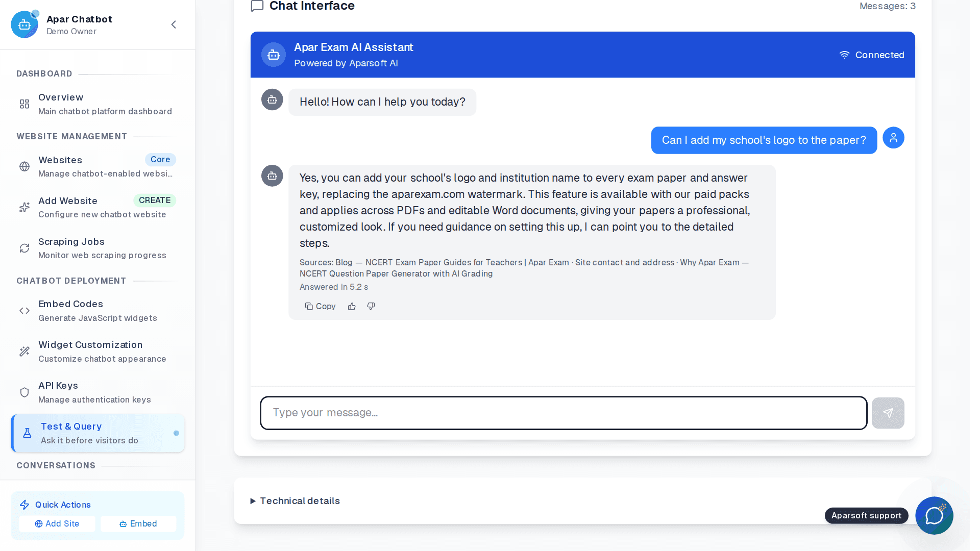The image size is (980, 551).
Task: Click the Sources line under the answer
Action: coord(524,268)
